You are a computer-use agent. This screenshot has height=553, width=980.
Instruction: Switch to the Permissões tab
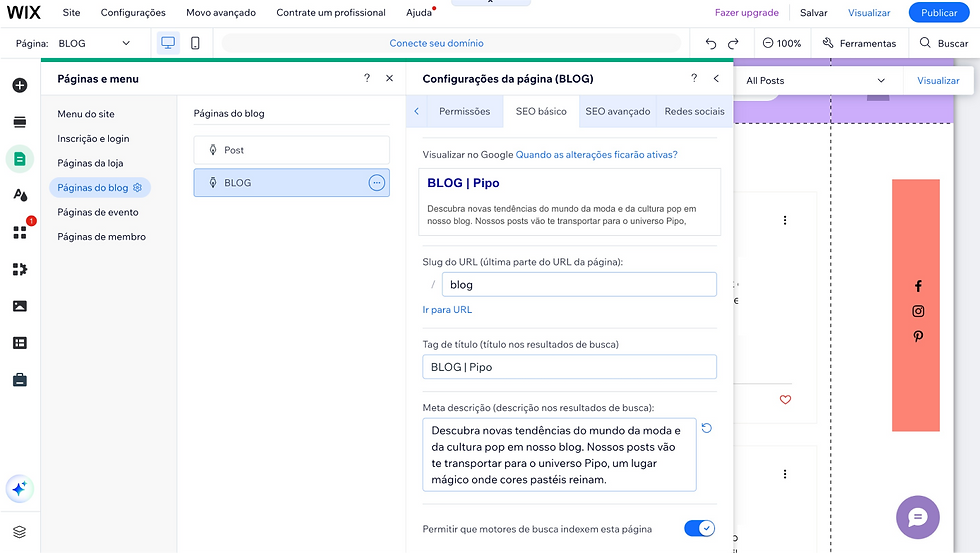(x=464, y=111)
